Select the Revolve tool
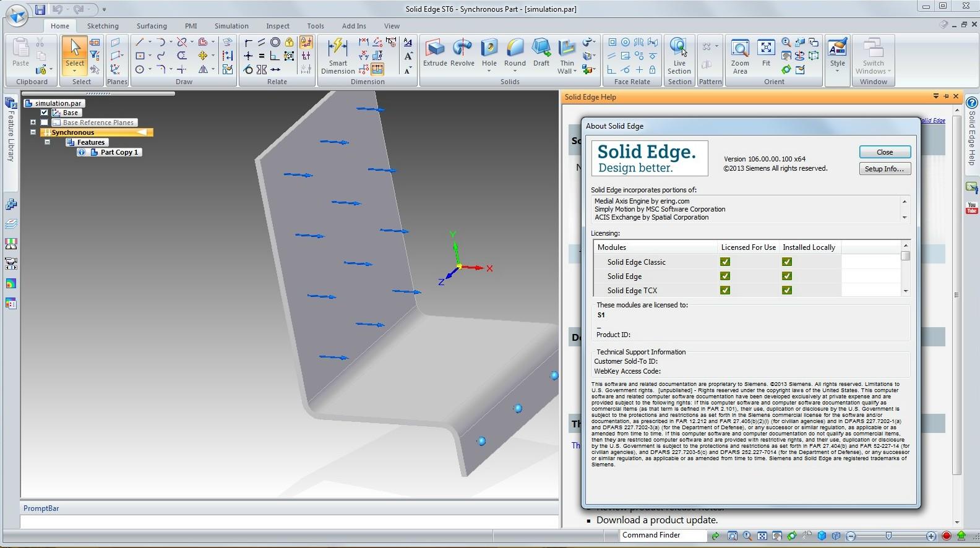Screen dimensions: 980x548 (462, 52)
